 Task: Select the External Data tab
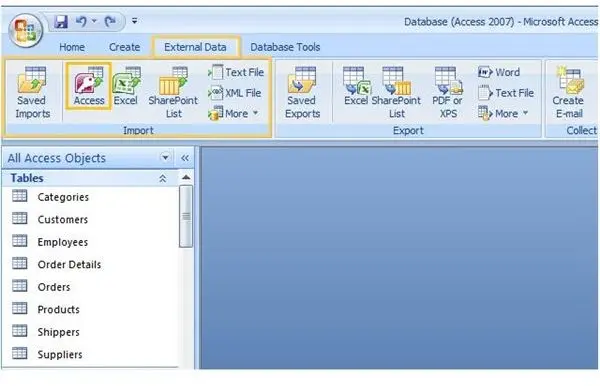pyautogui.click(x=195, y=47)
